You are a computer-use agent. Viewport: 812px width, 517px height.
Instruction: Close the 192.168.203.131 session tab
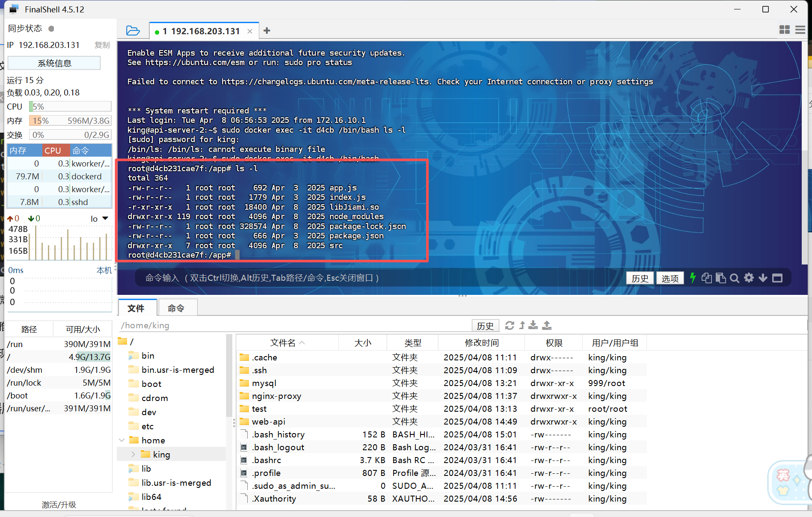pyautogui.click(x=250, y=31)
